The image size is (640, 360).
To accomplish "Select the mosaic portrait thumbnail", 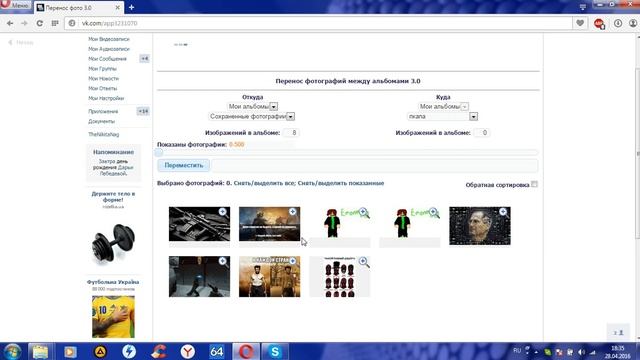I will tap(480, 226).
